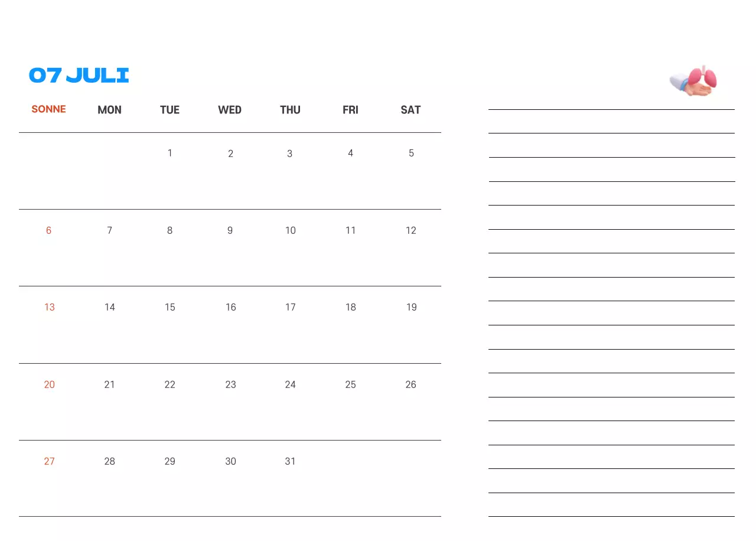Viewport: 756px width, 541px height.
Task: Click the FRI column header
Action: [x=350, y=110]
